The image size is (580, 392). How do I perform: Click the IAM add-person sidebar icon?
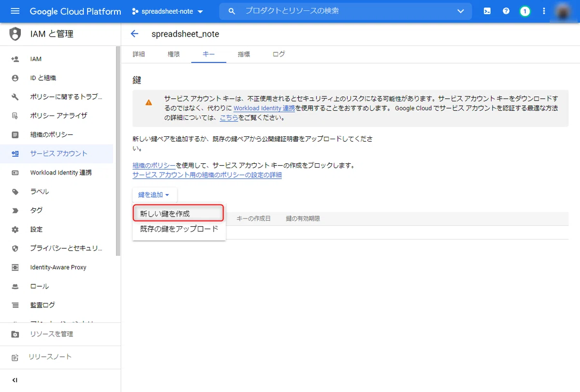[15, 59]
